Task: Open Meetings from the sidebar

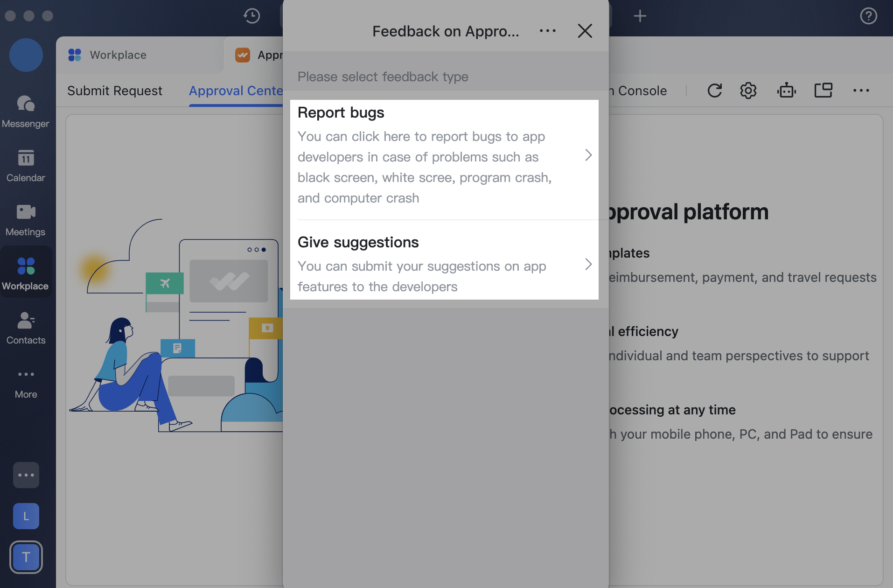Action: tap(26, 220)
